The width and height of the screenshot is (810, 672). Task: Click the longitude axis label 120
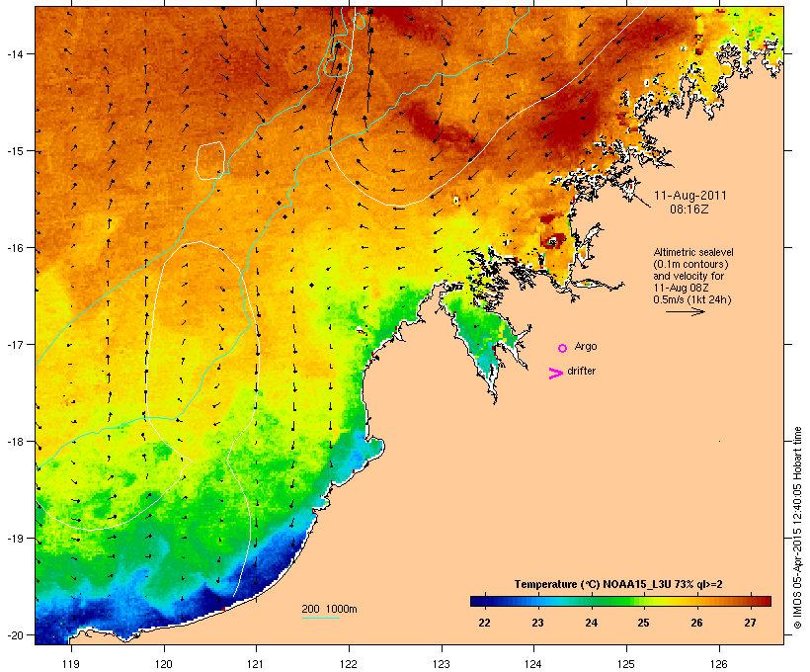164,664
